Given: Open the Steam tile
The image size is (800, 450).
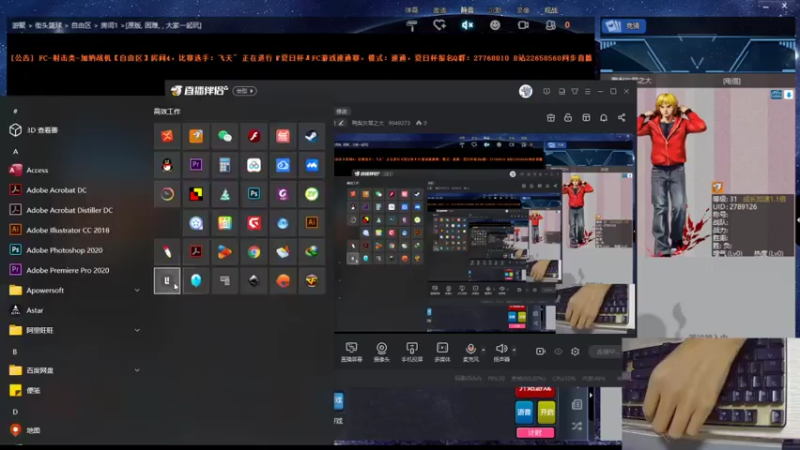Looking at the screenshot, I should (x=312, y=136).
